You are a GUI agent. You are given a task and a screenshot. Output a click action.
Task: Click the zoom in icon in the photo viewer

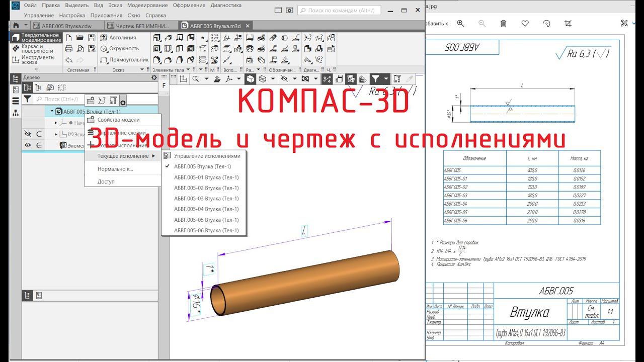460,24
